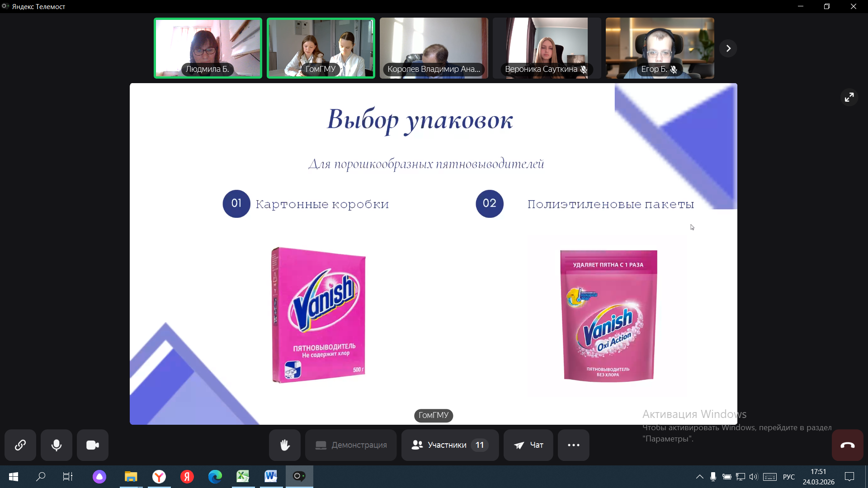The width and height of the screenshot is (868, 488).
Task: Open the Excel app in the taskbar
Action: tap(243, 476)
